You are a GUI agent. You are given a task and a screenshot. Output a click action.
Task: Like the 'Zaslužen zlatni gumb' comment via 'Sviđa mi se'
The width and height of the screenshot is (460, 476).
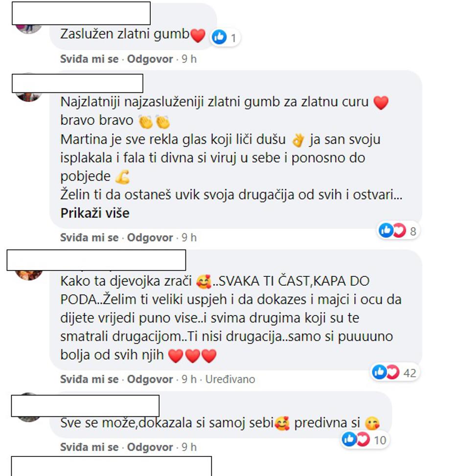click(89, 59)
